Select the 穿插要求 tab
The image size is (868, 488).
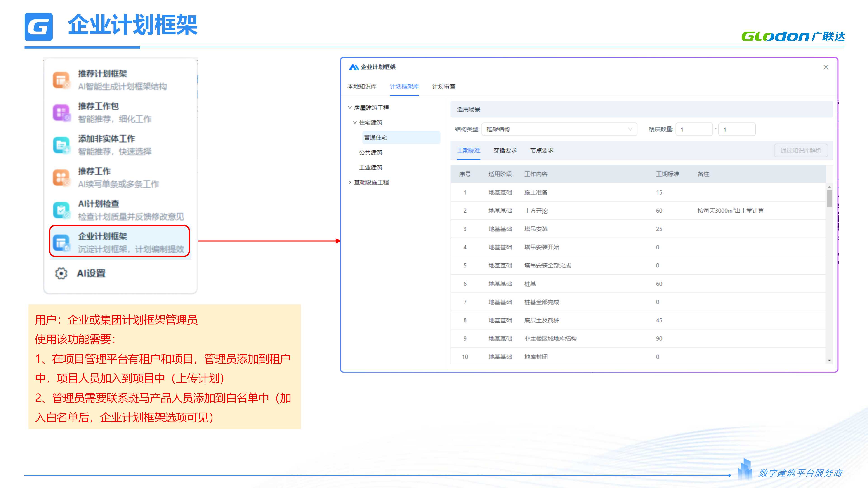505,150
